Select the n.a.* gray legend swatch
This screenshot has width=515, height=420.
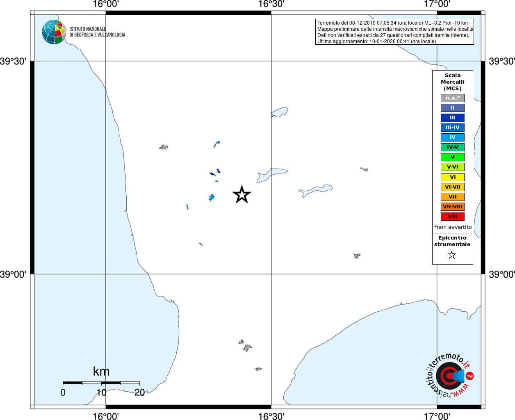coord(453,98)
